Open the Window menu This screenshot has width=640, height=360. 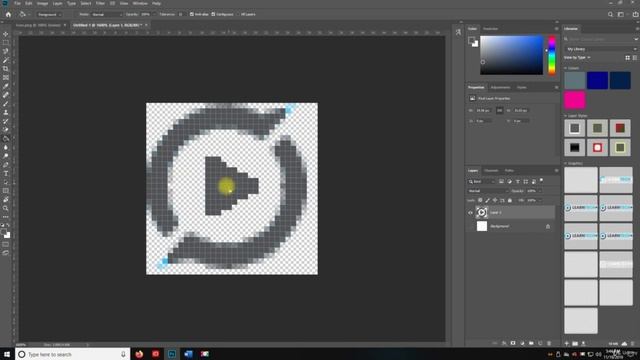tap(140, 3)
